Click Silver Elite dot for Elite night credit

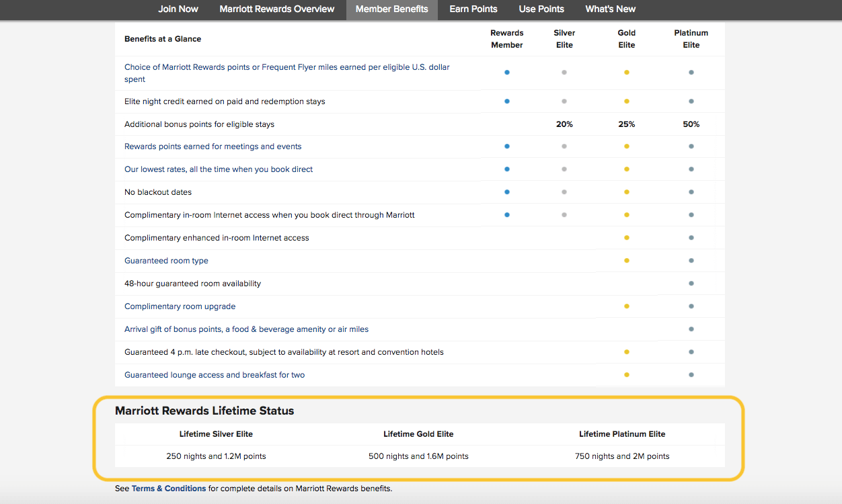(x=564, y=101)
